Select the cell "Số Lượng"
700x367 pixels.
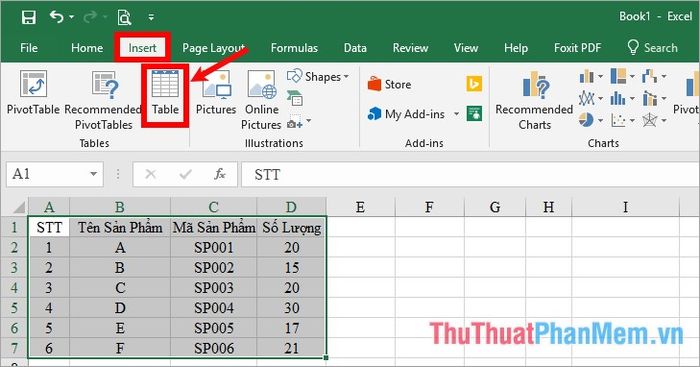coord(292,228)
